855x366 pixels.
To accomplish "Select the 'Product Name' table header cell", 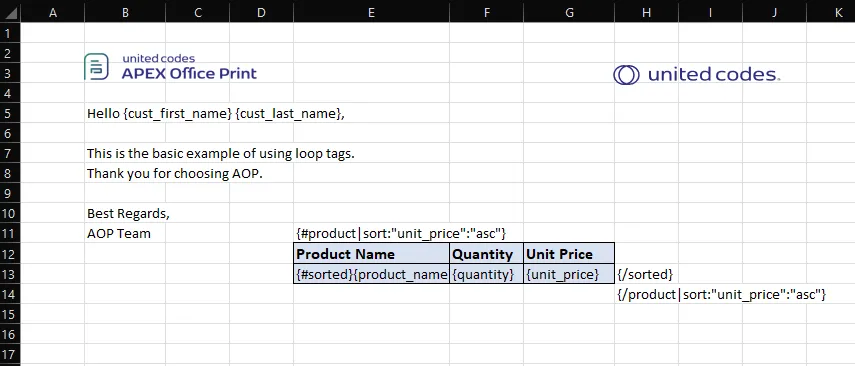I will [x=371, y=254].
